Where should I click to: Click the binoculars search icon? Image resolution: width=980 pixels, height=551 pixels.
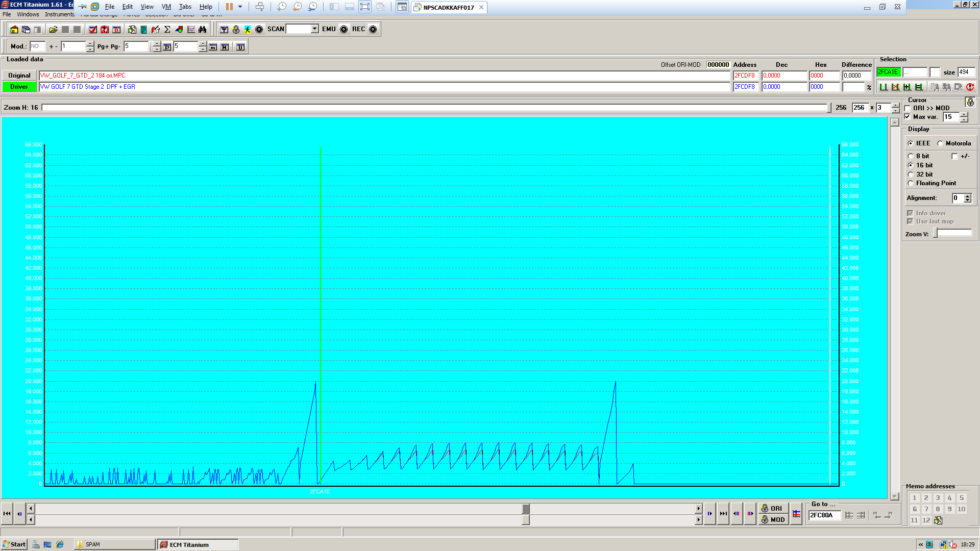point(203,30)
